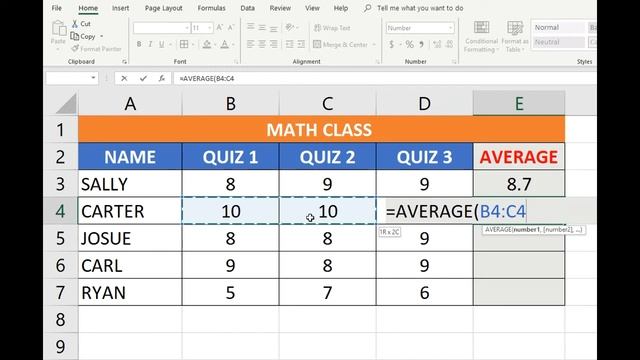
Task: Open the Paste options arrow
Action: click(58, 49)
